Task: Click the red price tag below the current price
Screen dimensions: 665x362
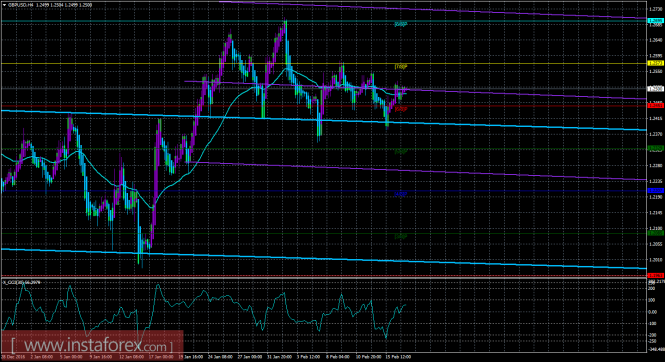Action: (655, 106)
